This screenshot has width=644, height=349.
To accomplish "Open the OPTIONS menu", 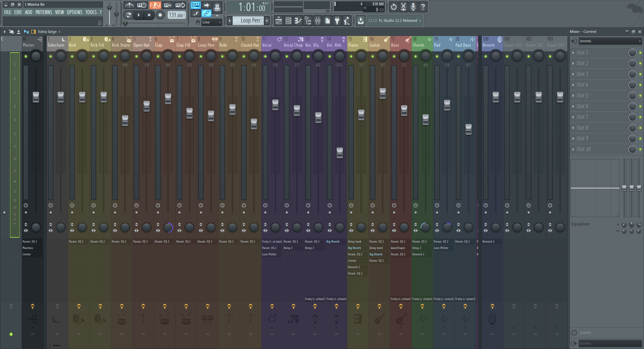I will point(74,12).
